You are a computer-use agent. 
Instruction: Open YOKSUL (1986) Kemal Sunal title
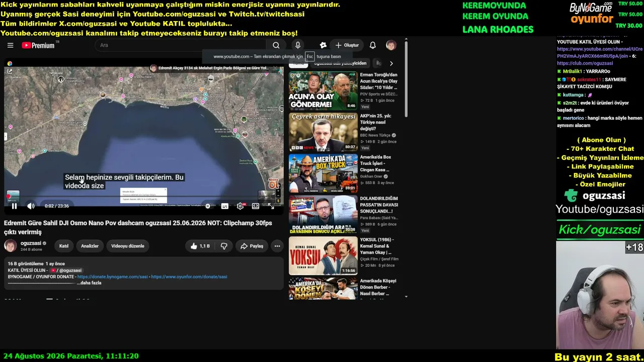coord(377,246)
